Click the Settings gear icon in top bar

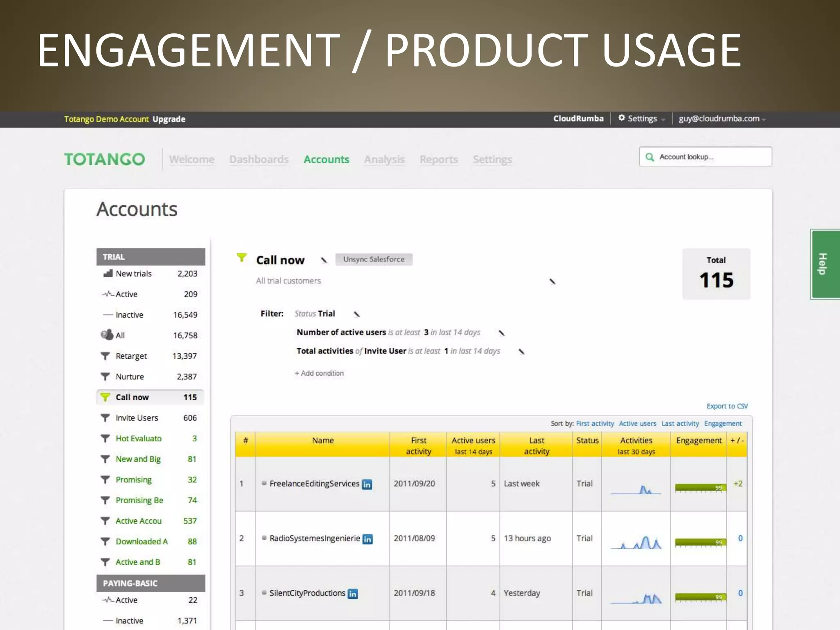tap(621, 118)
